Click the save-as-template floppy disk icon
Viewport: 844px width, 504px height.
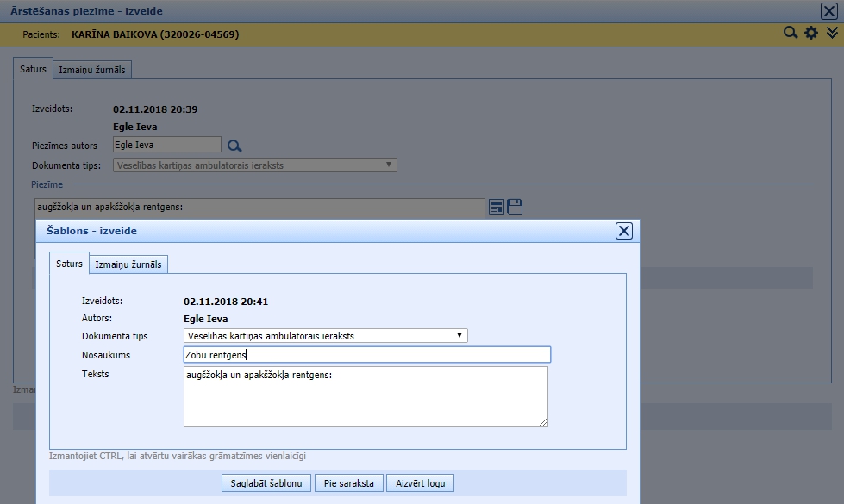515,207
